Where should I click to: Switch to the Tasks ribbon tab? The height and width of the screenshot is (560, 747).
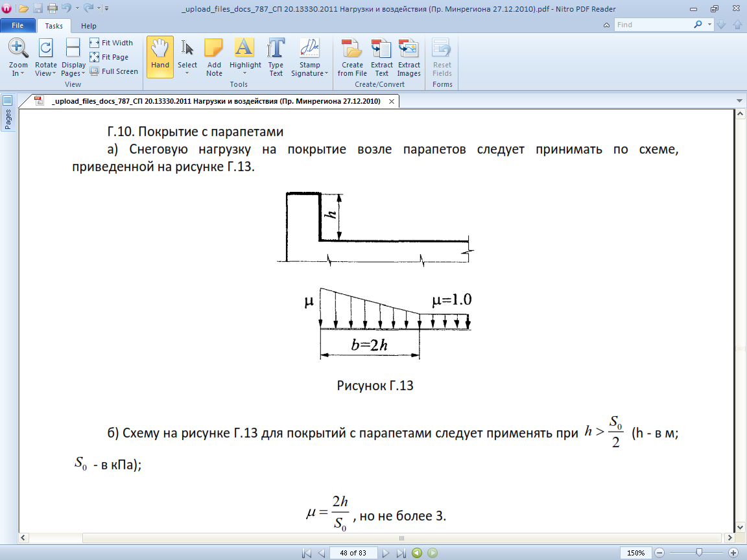[x=54, y=26]
